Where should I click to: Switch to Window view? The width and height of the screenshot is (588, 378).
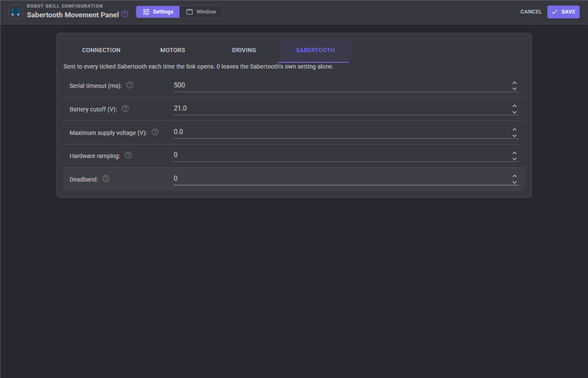click(x=201, y=12)
